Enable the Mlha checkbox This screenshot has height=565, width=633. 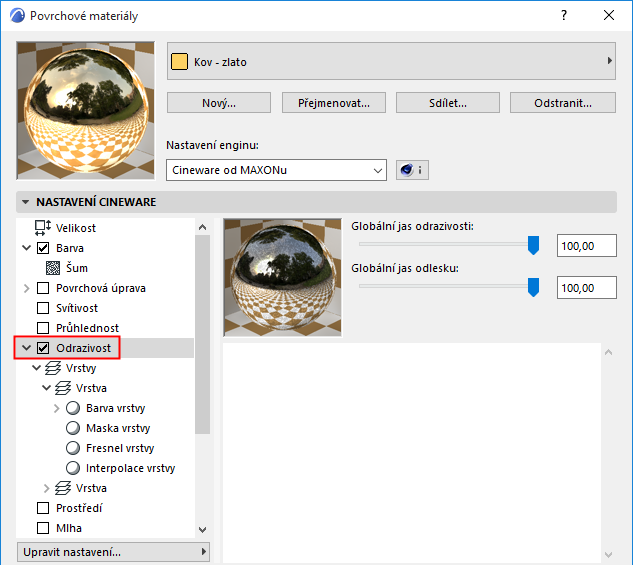coord(43,528)
